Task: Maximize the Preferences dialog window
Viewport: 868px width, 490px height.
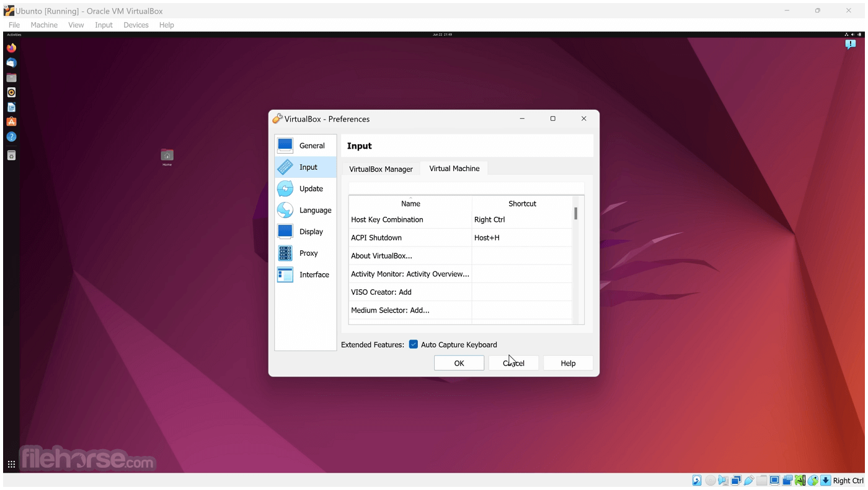Action: point(553,118)
